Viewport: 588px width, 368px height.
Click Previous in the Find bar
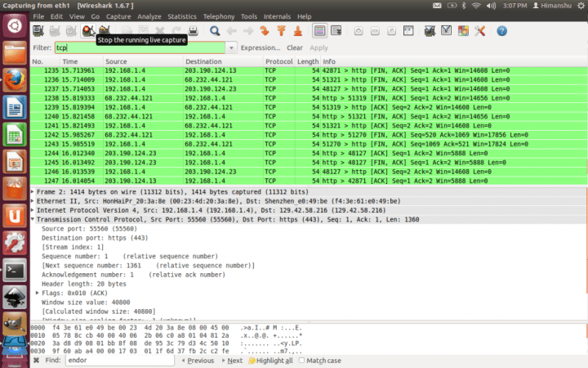tap(198, 361)
